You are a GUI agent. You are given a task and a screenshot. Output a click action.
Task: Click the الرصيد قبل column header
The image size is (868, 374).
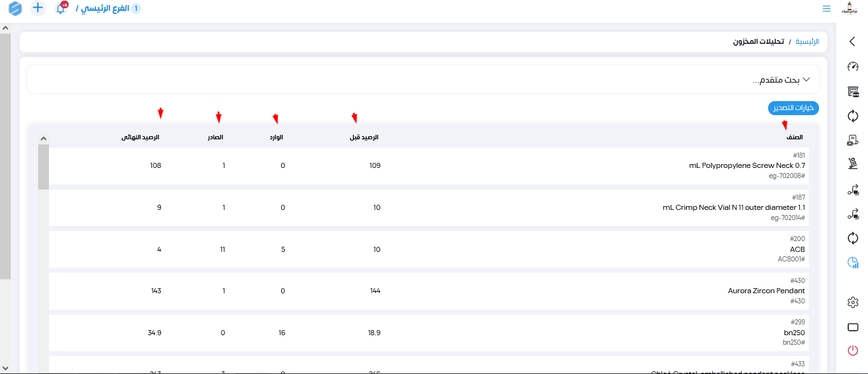(x=366, y=137)
